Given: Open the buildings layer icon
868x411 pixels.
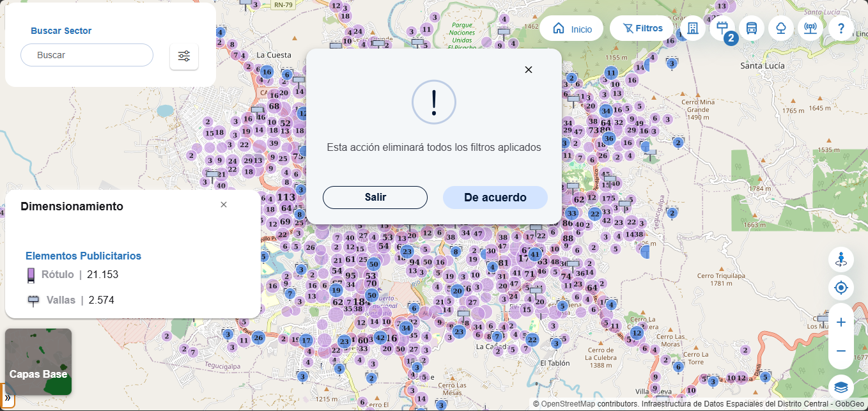Looking at the screenshot, I should click(x=692, y=28).
